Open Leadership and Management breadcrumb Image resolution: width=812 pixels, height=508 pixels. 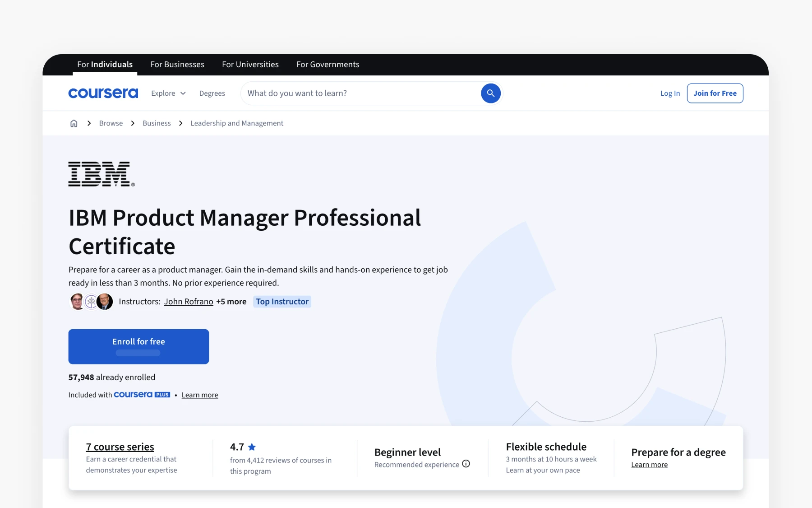pyautogui.click(x=237, y=123)
